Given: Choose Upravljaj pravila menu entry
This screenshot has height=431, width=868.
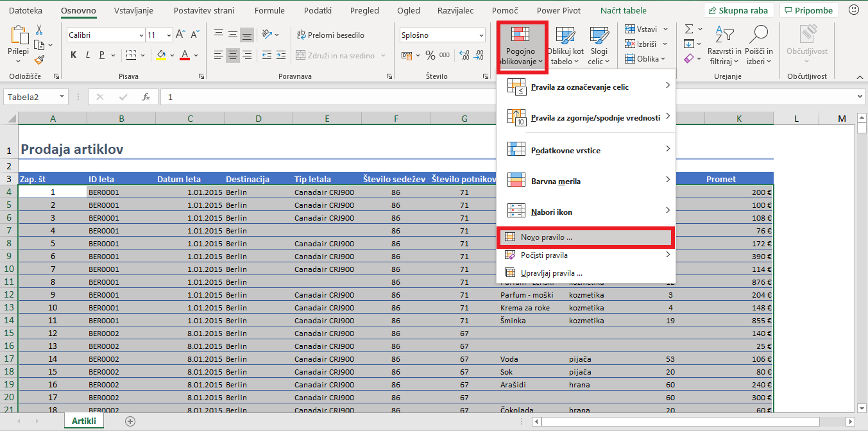Looking at the screenshot, I should click(587, 273).
